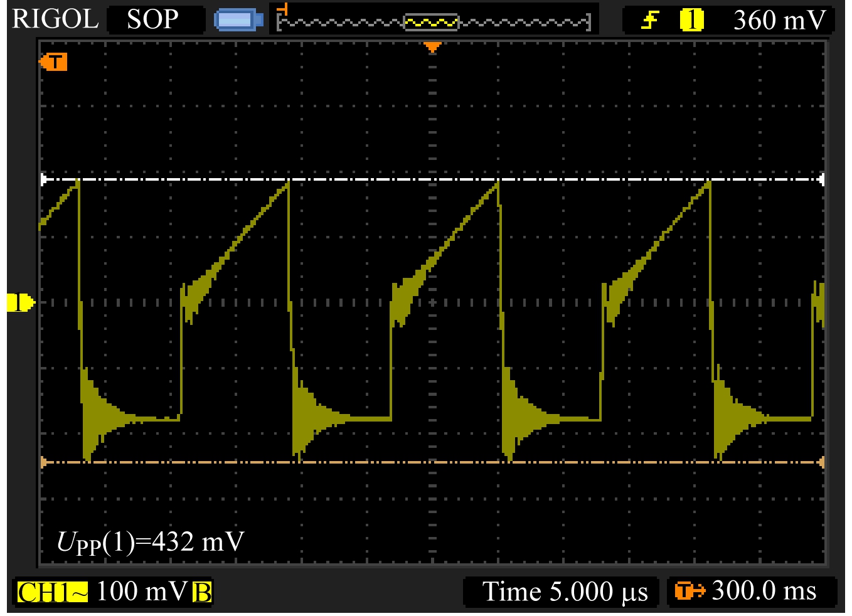
Task: Click the bandwidth limit B icon
Action: pyautogui.click(x=202, y=592)
